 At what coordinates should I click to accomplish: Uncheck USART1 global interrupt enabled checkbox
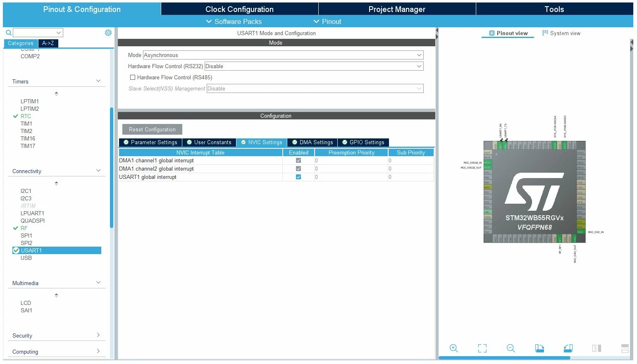click(x=298, y=177)
